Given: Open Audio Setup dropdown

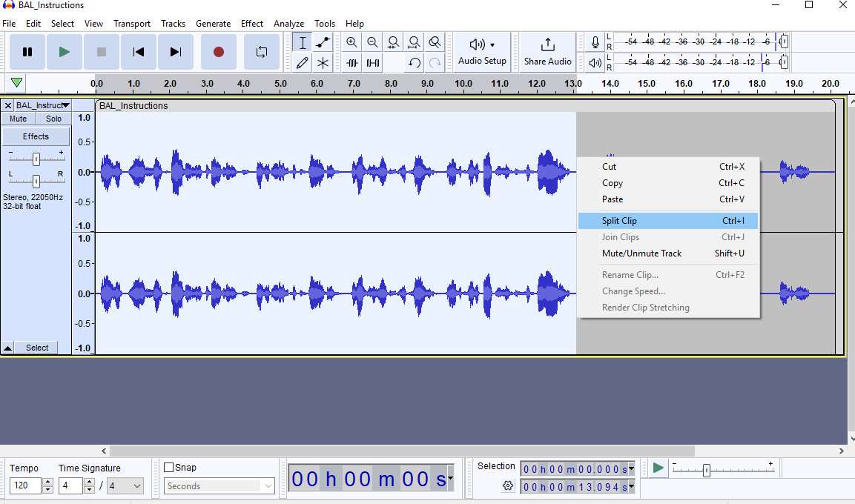Looking at the screenshot, I should [x=482, y=52].
